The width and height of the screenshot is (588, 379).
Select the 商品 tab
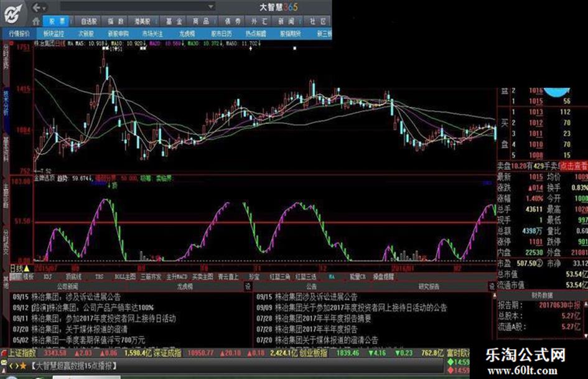point(201,21)
